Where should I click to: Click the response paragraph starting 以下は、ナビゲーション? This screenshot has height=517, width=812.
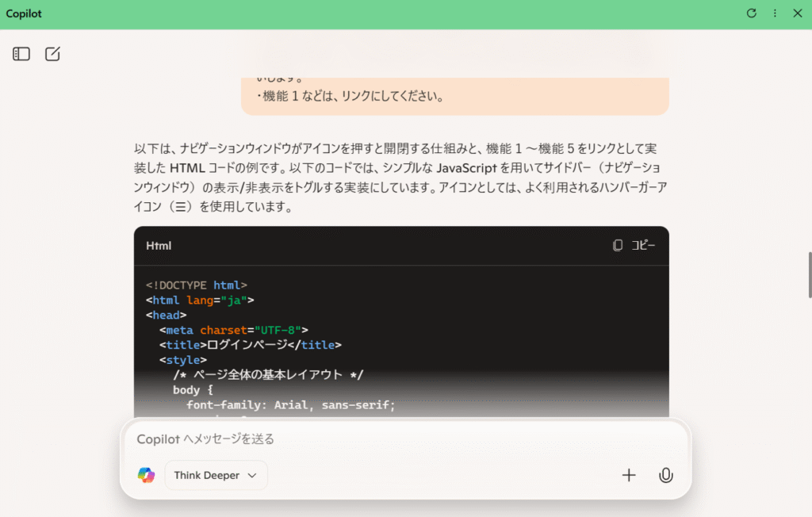point(400,177)
